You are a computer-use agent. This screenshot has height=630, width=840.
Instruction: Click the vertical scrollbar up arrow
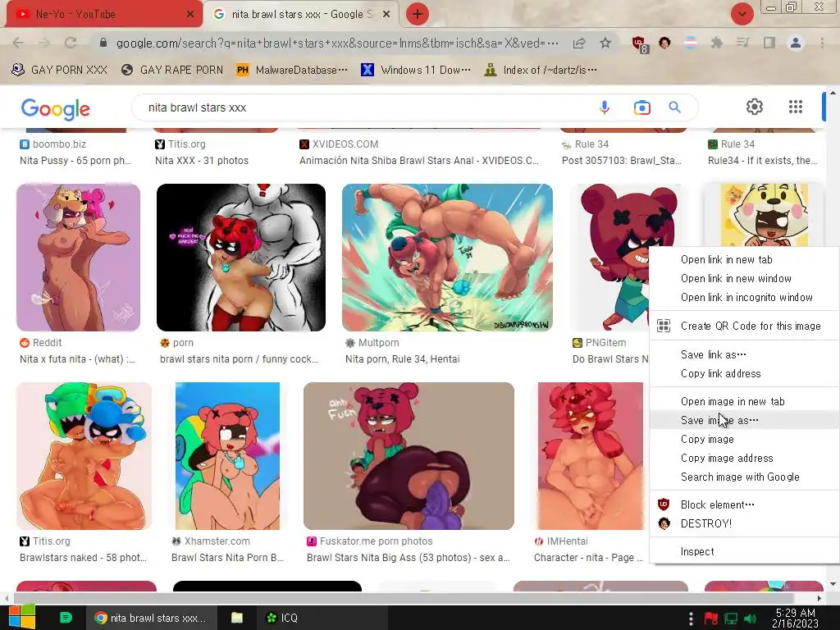(833, 93)
